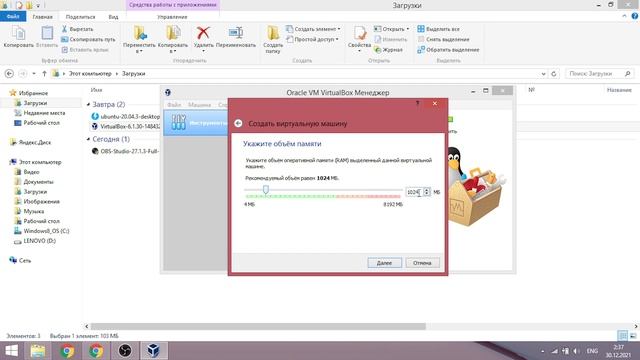Switch to the Вид ribbon tab
The width and height of the screenshot is (640, 360).
(x=113, y=17)
